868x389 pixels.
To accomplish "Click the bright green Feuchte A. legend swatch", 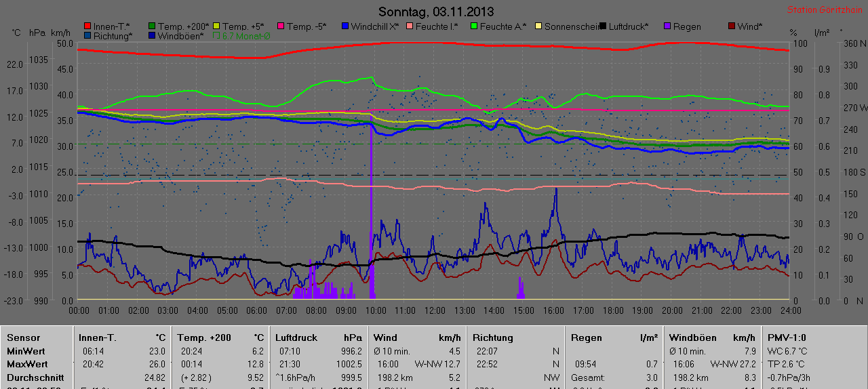I will [473, 26].
